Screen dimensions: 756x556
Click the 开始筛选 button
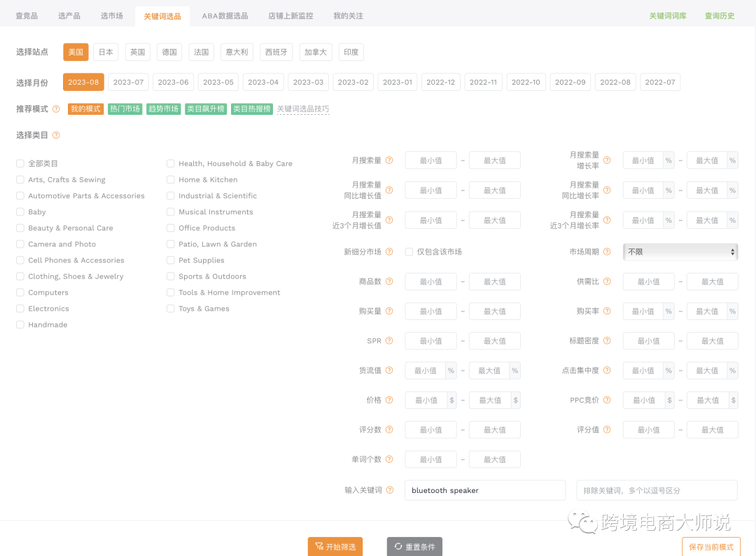(335, 547)
